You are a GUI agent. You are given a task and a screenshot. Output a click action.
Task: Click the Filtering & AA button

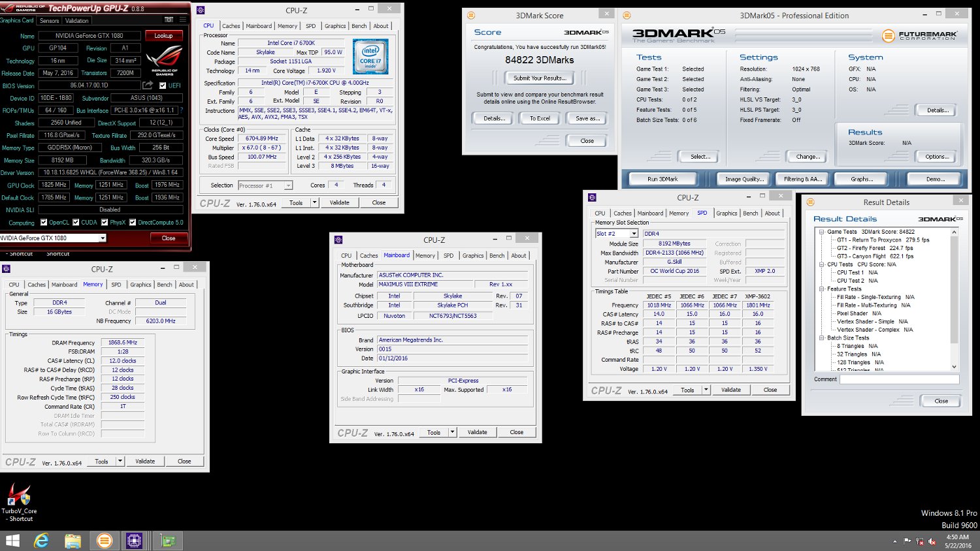(x=803, y=179)
